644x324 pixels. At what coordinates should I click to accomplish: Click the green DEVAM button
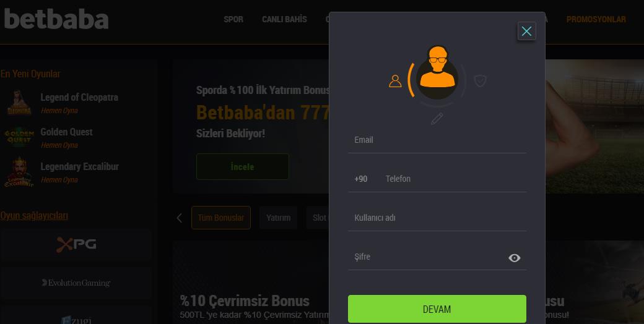[437, 309]
